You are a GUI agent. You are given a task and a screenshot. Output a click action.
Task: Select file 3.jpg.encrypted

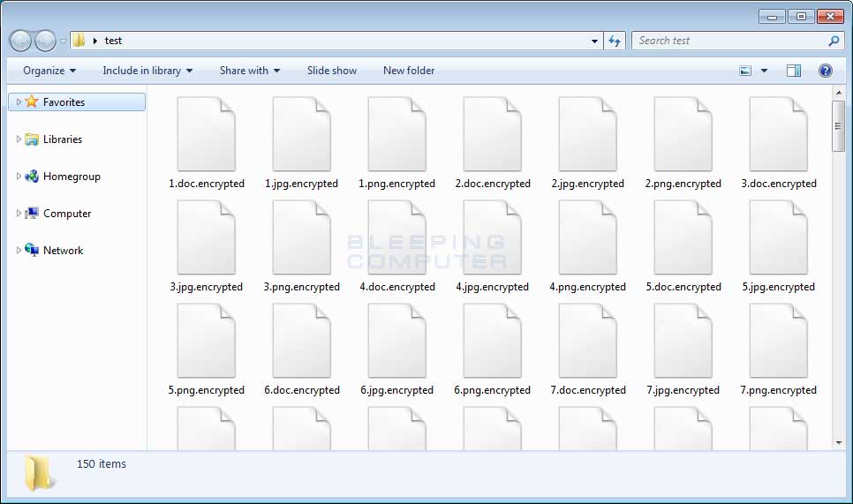click(x=206, y=245)
